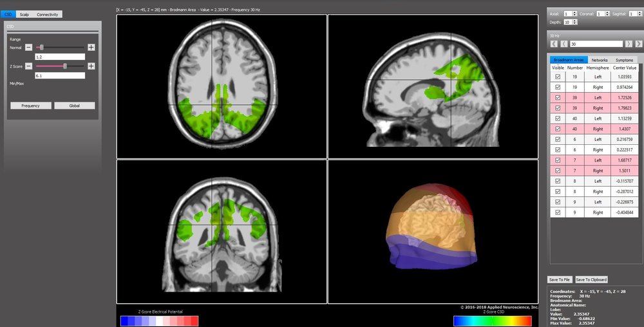Adjust the Axial spinner arrows
The image size is (644, 327).
pyautogui.click(x=574, y=14)
